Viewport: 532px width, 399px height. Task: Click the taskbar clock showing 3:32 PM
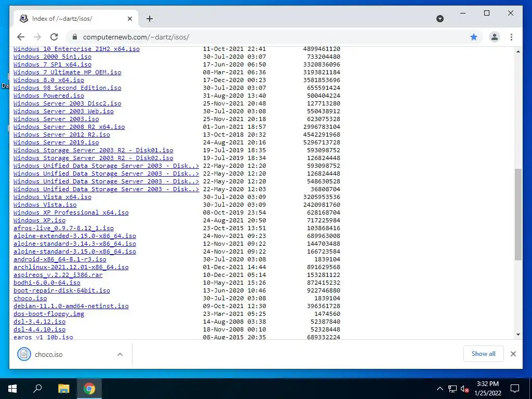click(x=487, y=389)
